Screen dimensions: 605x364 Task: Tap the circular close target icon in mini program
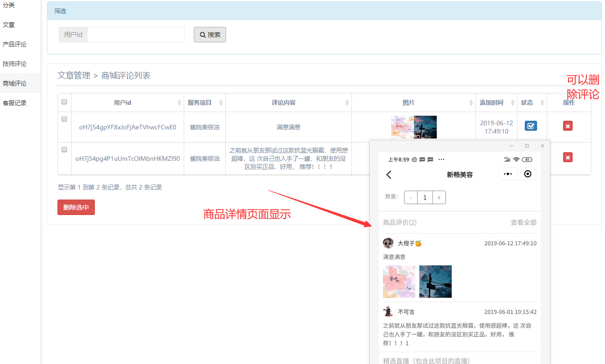(x=527, y=174)
